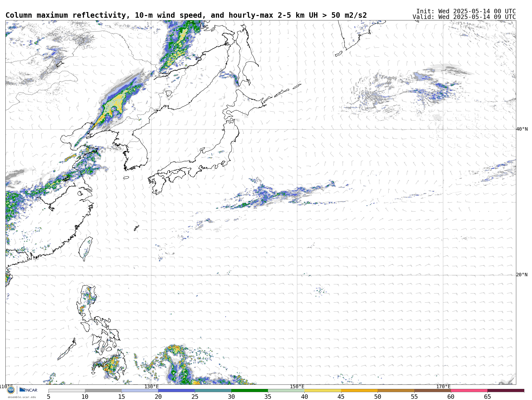Click the yellow 40 dBZ colorbar segment

pyautogui.click(x=323, y=391)
